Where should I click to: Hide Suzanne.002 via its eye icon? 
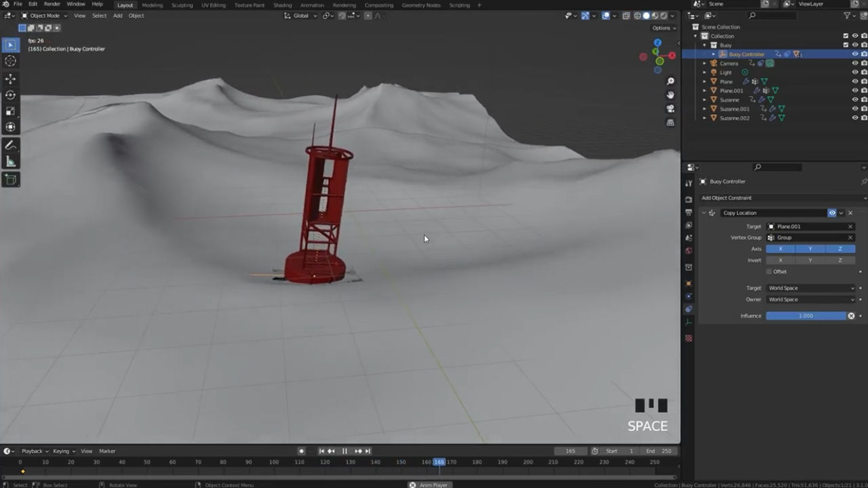(854, 118)
